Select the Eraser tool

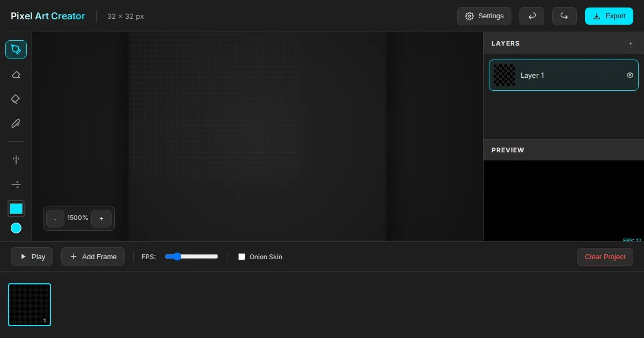tap(16, 75)
